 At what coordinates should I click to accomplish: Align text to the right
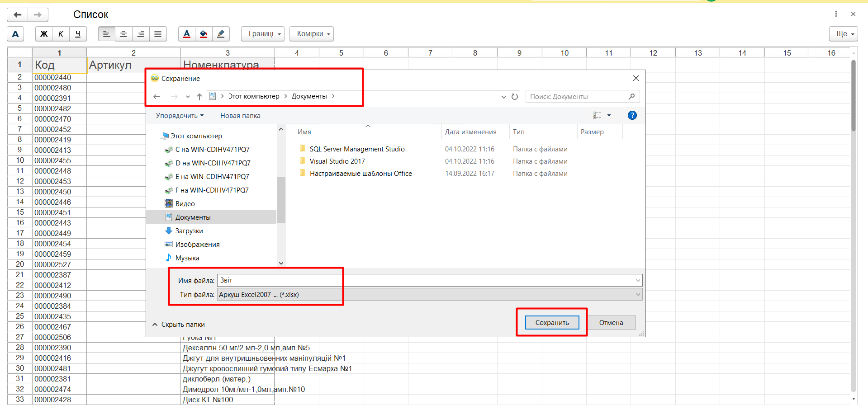(x=141, y=34)
